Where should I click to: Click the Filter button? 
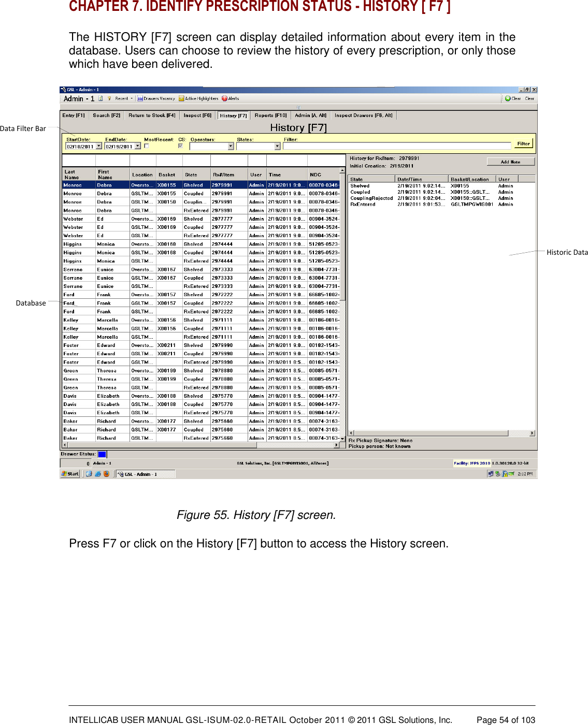(x=523, y=144)
